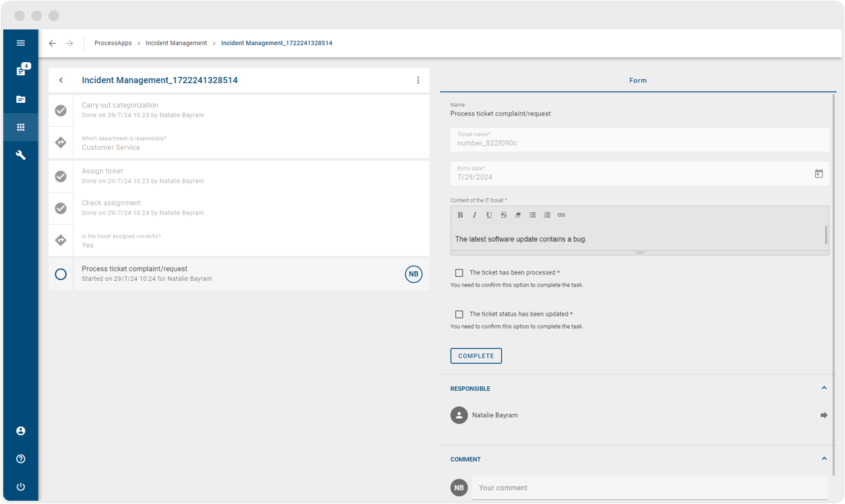Open the wrench administration icon
845x504 pixels.
[21, 155]
